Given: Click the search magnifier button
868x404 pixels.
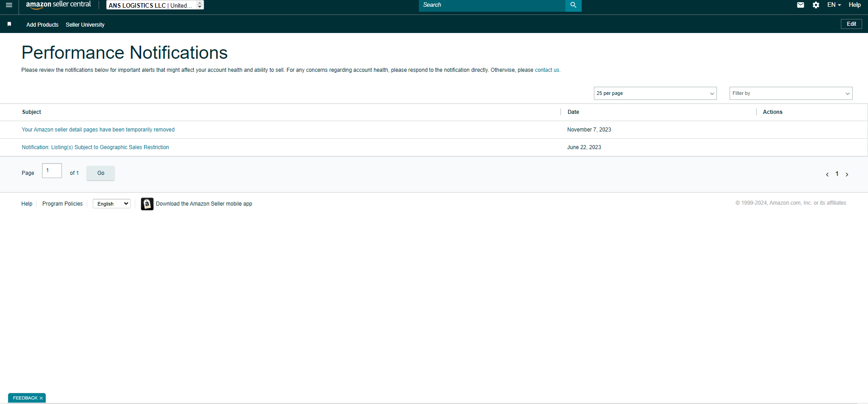Looking at the screenshot, I should click(573, 5).
